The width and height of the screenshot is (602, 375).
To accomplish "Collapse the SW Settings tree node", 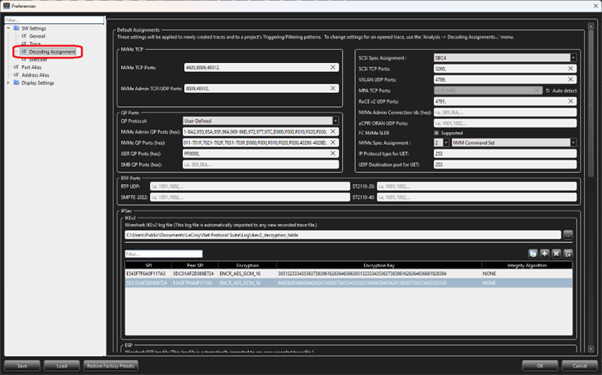I will pyautogui.click(x=8, y=28).
